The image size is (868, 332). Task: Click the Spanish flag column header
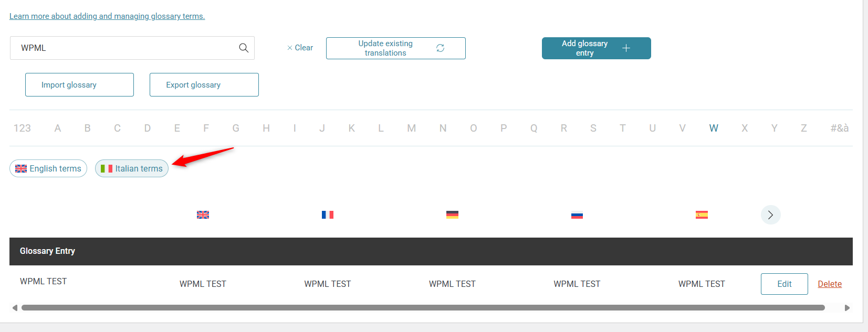[702, 215]
